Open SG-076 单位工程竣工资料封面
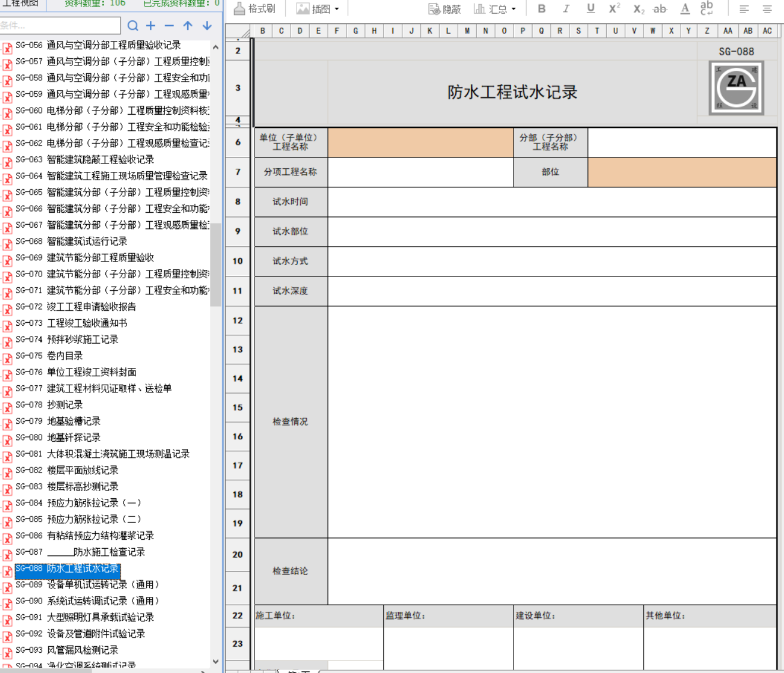This screenshot has height=673, width=784. pos(75,372)
